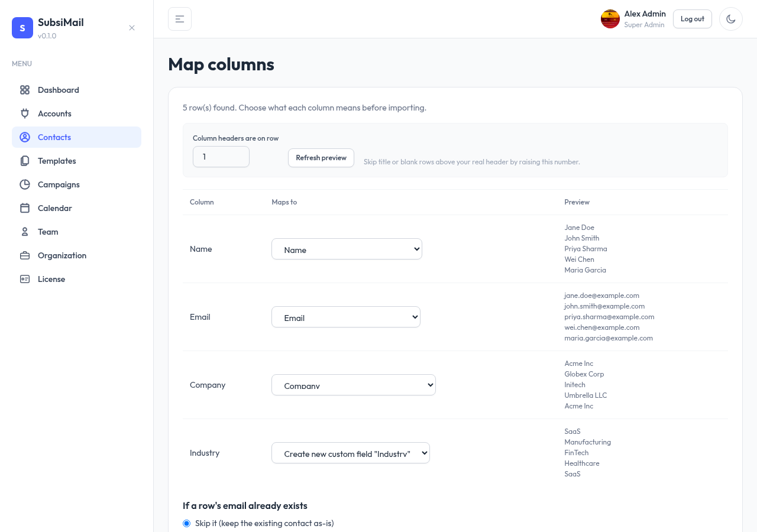Click the Templates documents icon

coord(25,161)
